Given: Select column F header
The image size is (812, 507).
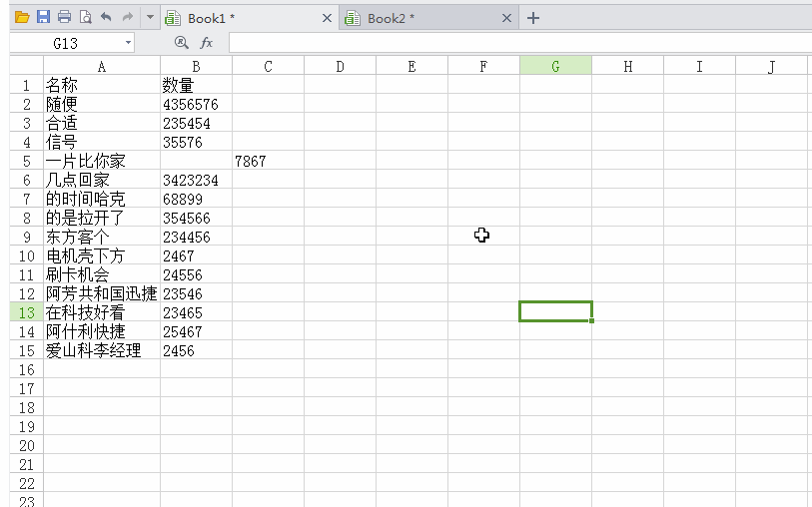Looking at the screenshot, I should 483,66.
